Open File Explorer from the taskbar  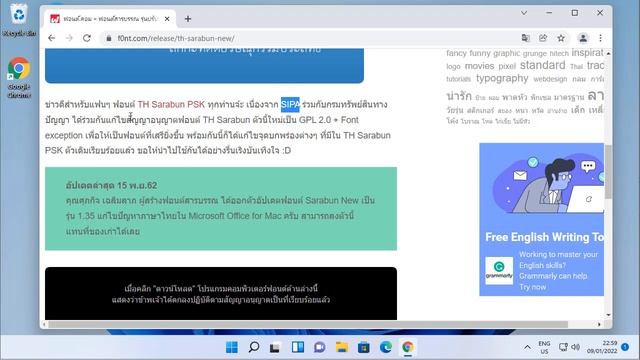[342, 347]
